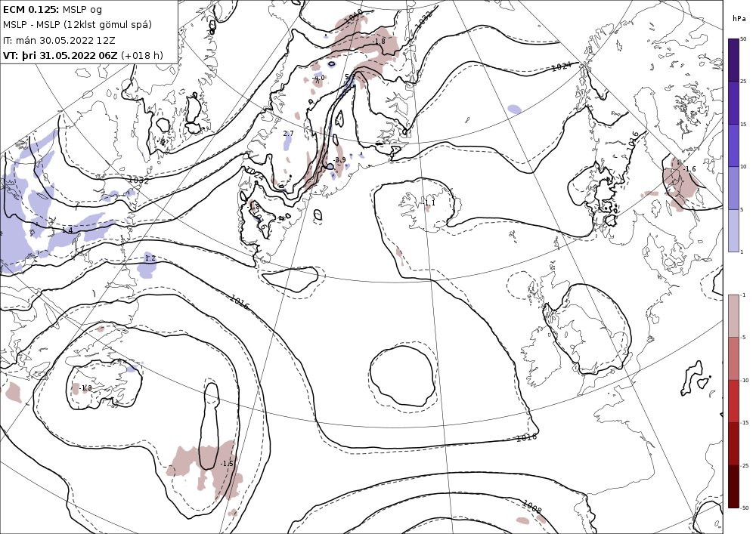Click the '-4.0' value label
This screenshot has height=534, width=756.
pos(318,78)
